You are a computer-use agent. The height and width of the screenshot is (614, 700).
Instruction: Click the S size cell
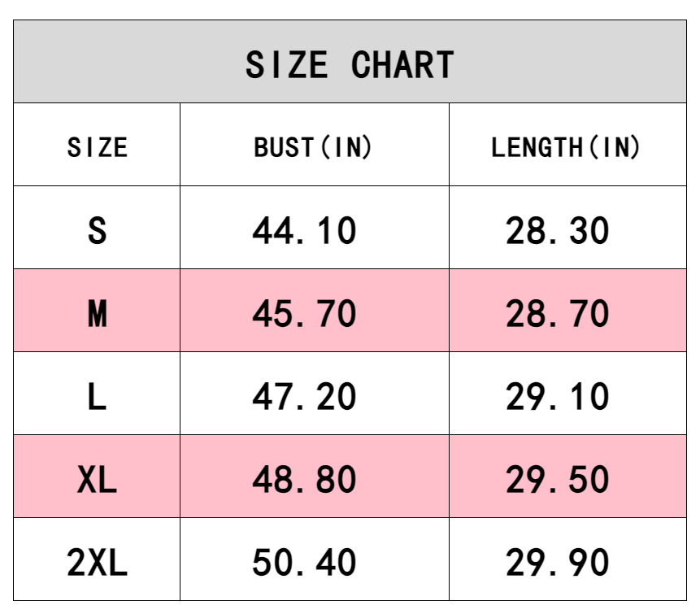click(97, 231)
